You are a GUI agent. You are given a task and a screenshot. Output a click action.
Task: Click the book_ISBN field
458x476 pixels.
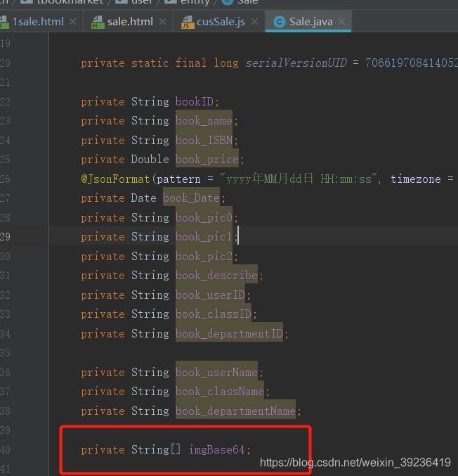coord(204,140)
